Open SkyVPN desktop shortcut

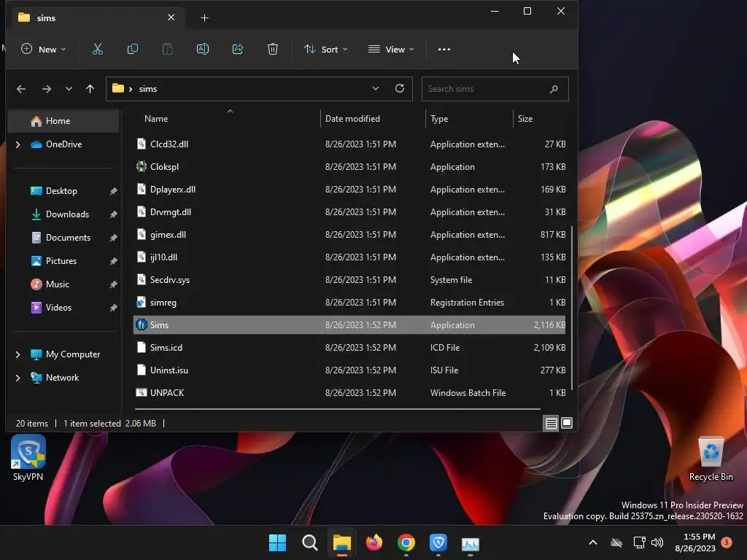tap(28, 458)
